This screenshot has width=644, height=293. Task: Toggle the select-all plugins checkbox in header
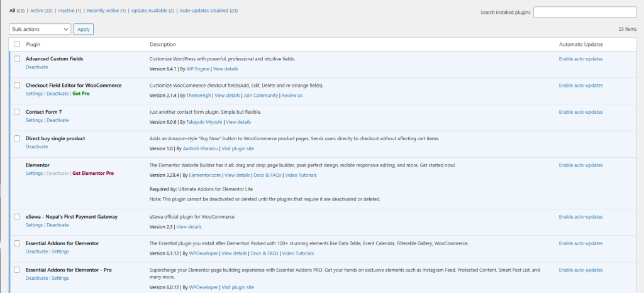[17, 45]
